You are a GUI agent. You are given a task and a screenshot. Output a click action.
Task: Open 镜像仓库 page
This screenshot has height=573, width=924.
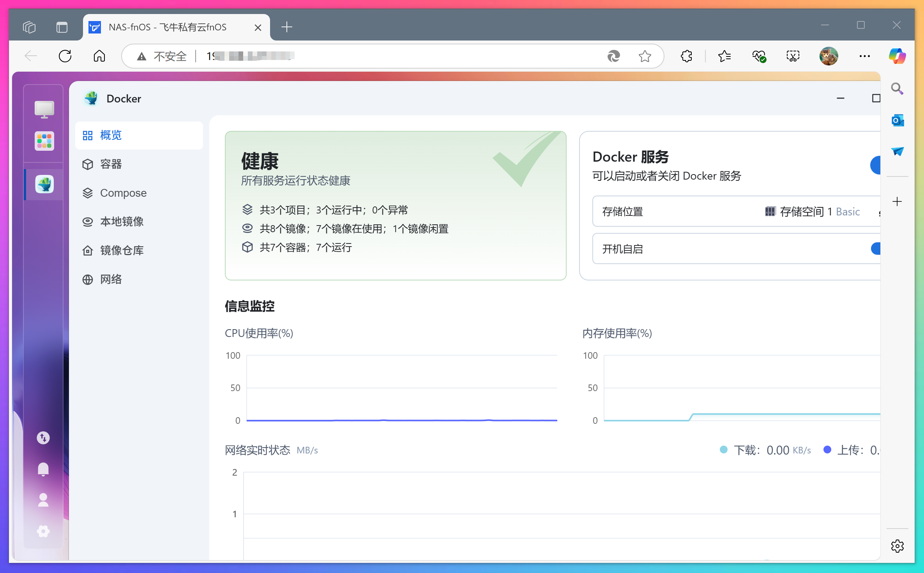[x=122, y=250]
